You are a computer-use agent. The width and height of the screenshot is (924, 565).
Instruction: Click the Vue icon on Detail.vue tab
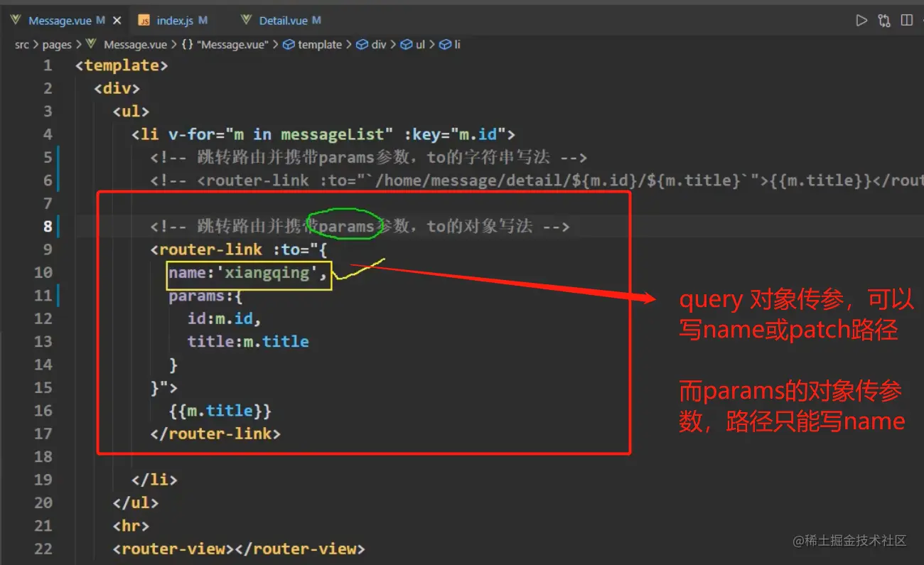pyautogui.click(x=246, y=21)
